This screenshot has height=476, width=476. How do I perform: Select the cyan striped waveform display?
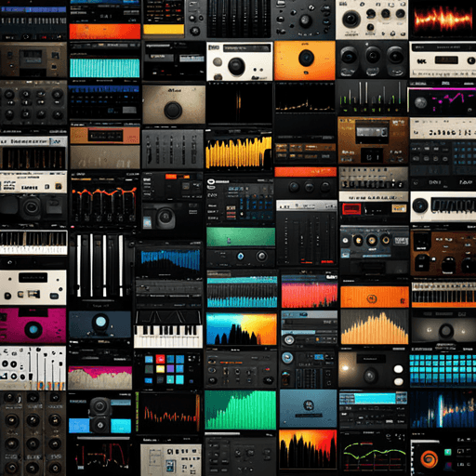[104, 68]
